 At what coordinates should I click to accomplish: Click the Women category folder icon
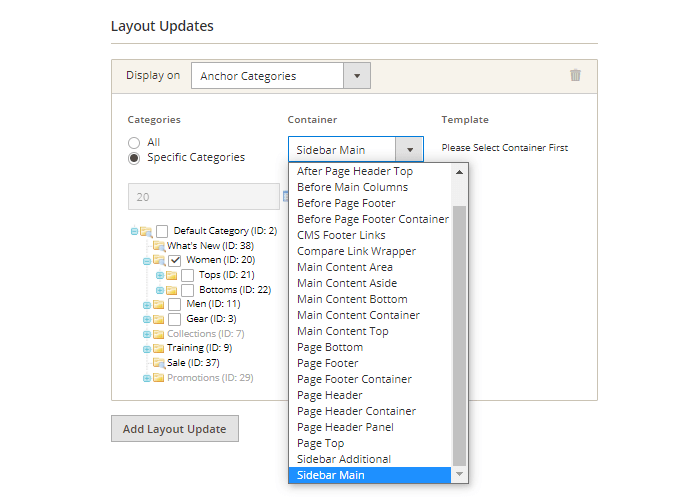(158, 260)
